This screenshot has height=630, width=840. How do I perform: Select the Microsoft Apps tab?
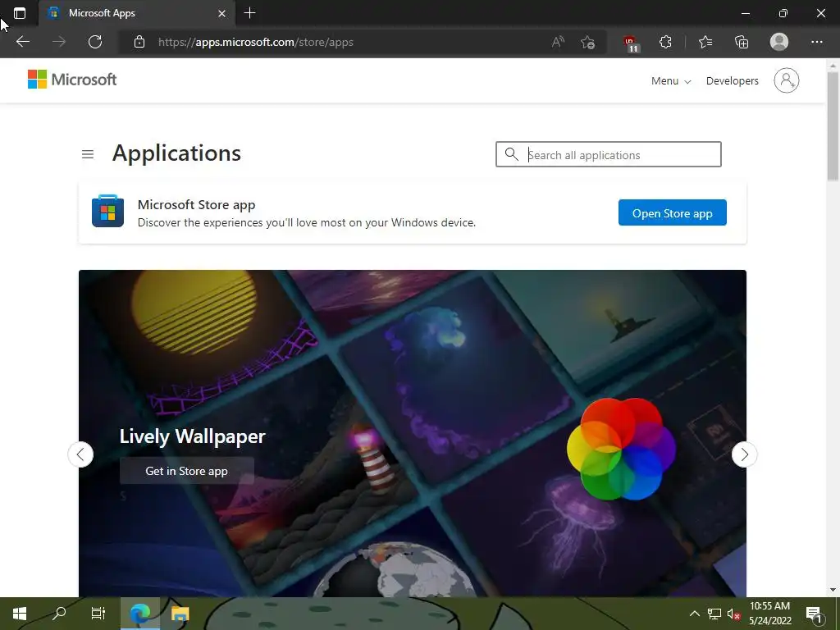click(x=137, y=13)
